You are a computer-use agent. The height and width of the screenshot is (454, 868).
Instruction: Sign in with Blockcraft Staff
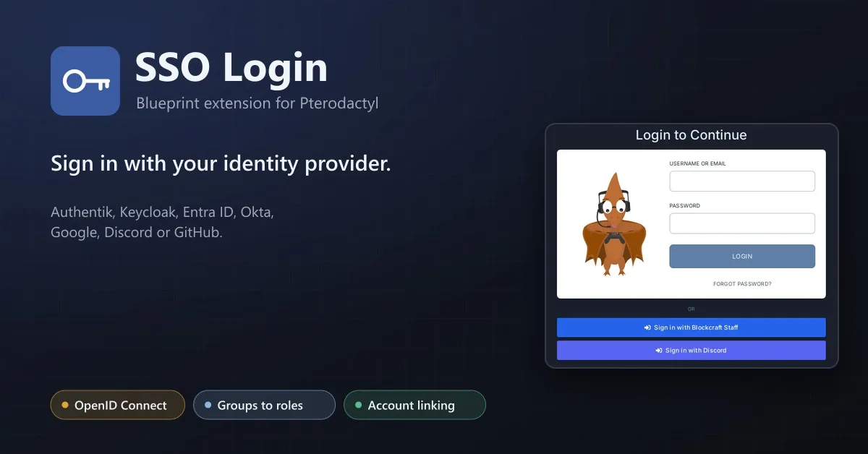click(x=691, y=327)
